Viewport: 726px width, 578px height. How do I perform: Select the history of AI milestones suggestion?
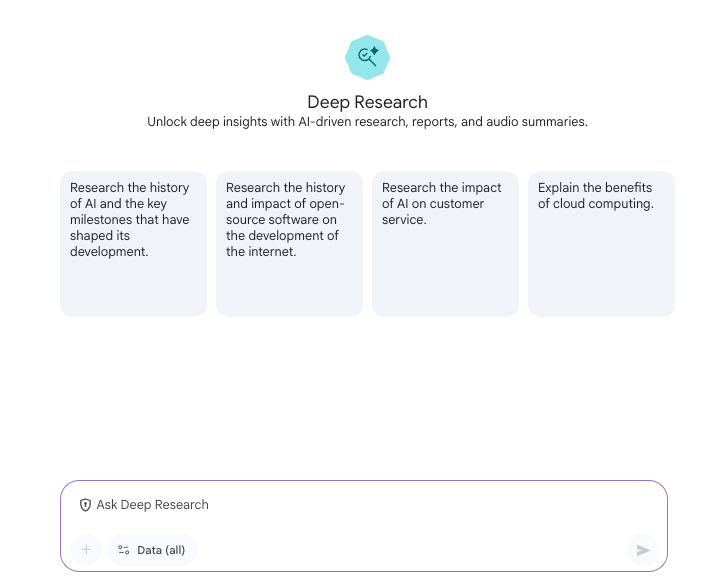(133, 220)
